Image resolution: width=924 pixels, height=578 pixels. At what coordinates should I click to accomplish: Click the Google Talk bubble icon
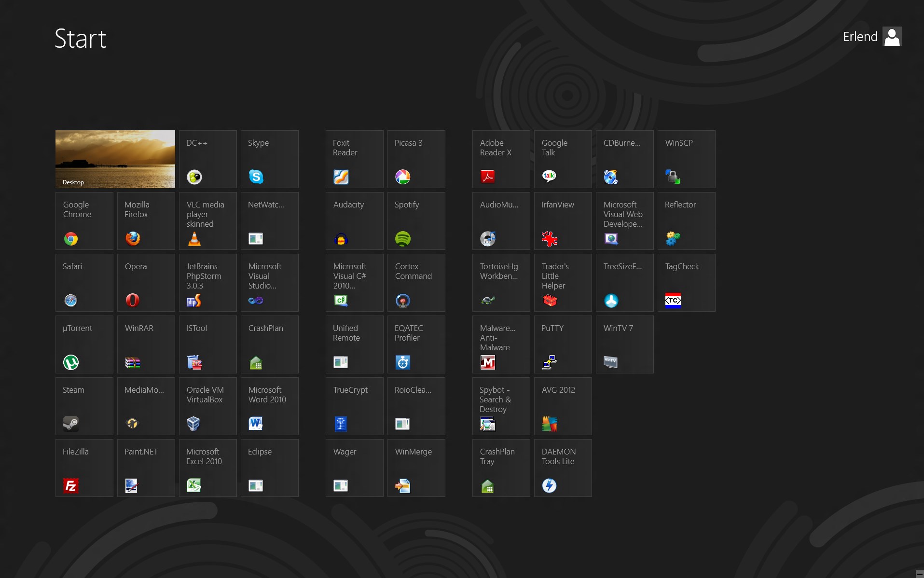click(x=550, y=177)
